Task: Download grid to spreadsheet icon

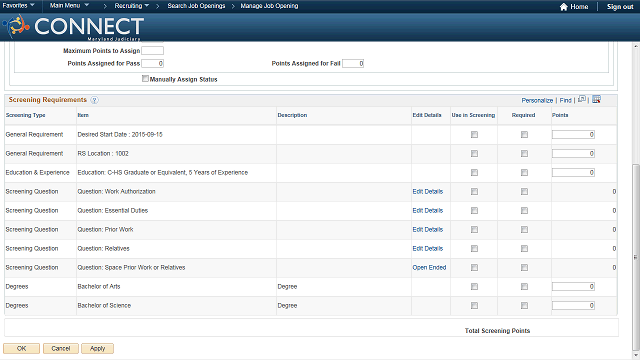Action: pyautogui.click(x=596, y=99)
